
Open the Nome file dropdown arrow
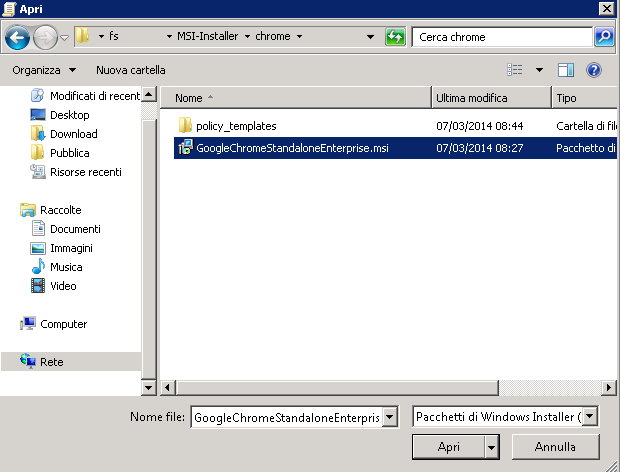point(390,417)
